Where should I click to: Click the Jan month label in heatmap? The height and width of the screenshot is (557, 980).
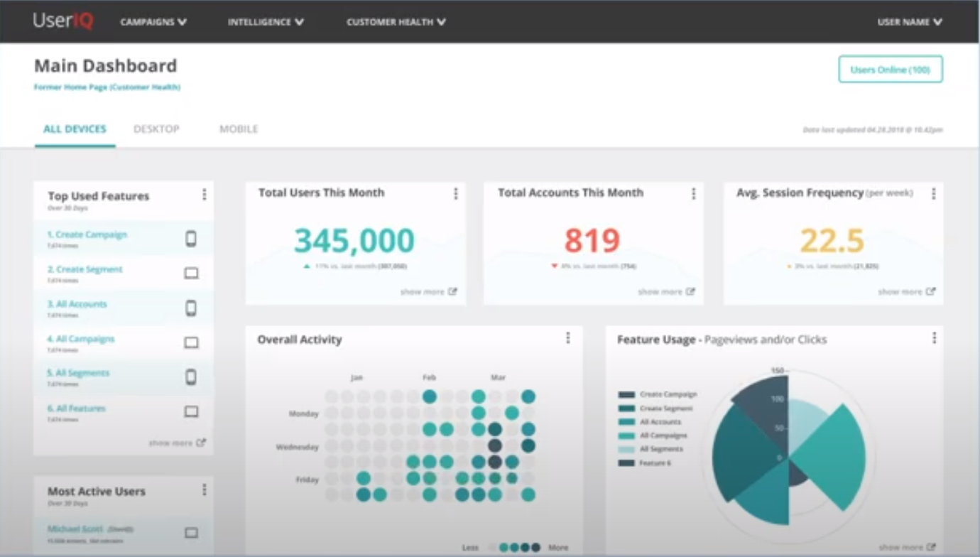(356, 378)
